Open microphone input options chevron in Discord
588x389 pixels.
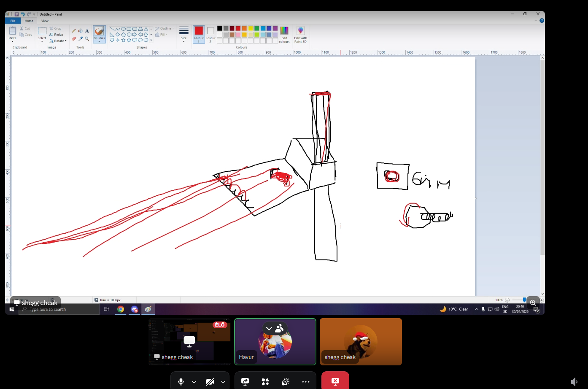coord(194,382)
